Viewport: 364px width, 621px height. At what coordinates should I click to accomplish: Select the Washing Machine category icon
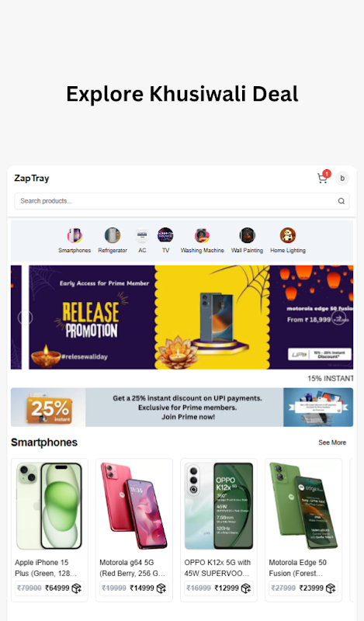[202, 235]
